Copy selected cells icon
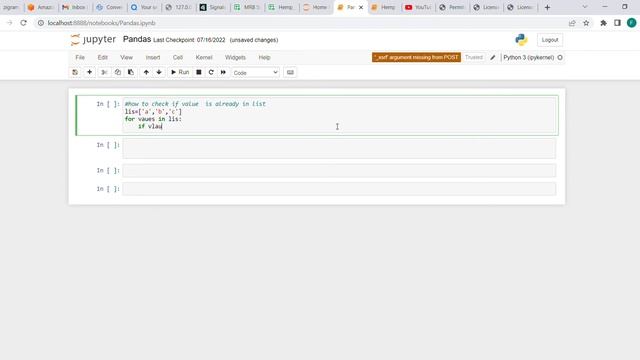This screenshot has height=360, width=640. 118,72
